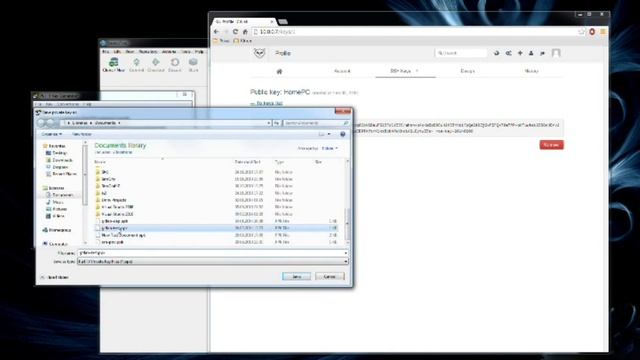Open the browser's main menu icon

point(602,31)
